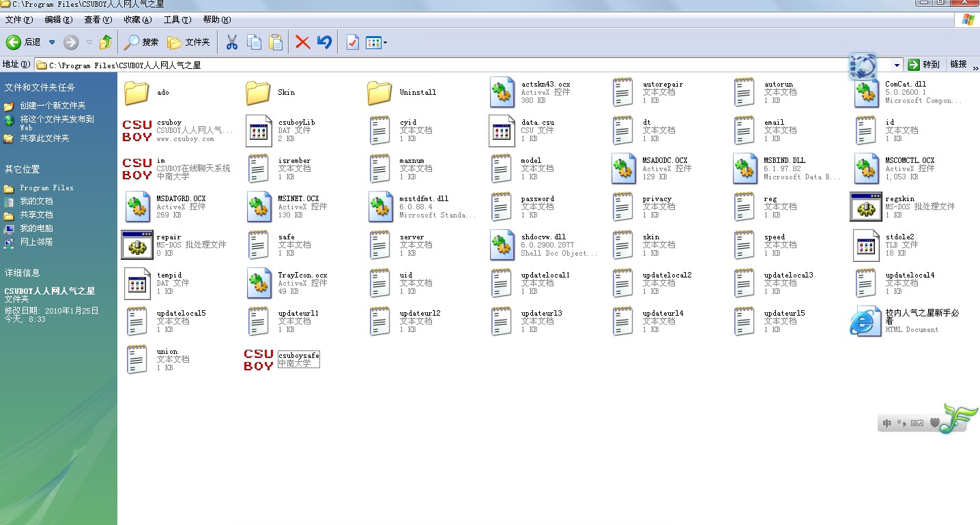Open the Tools (工具) menu

click(x=177, y=20)
